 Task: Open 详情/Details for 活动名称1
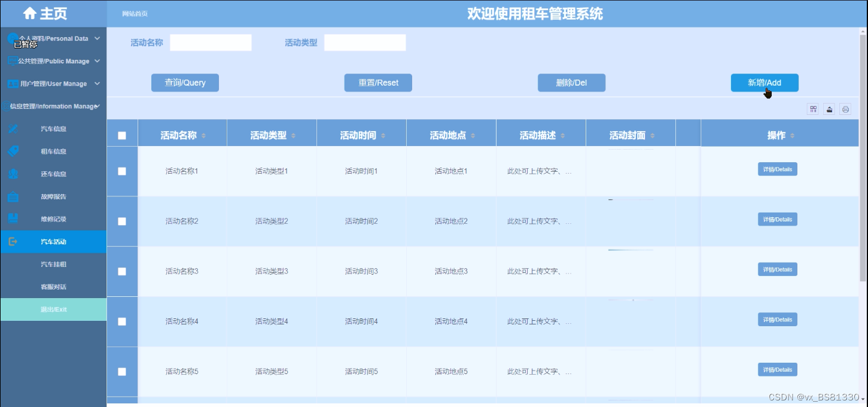[777, 169]
